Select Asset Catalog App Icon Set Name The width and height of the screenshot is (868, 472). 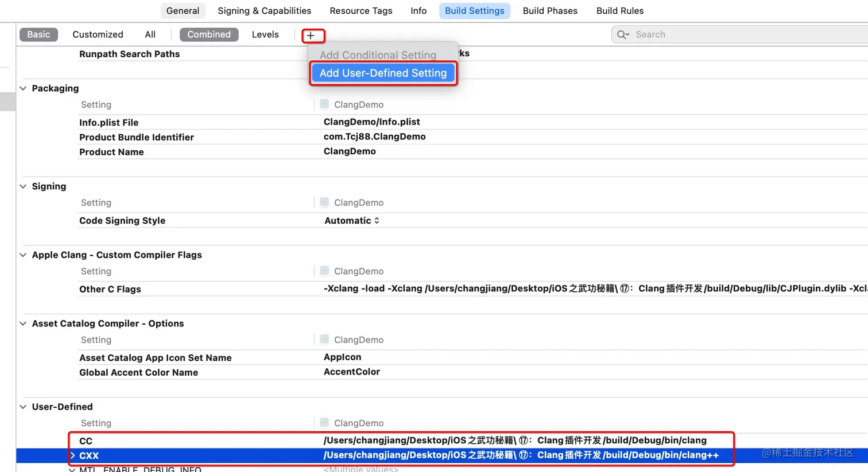click(156, 358)
